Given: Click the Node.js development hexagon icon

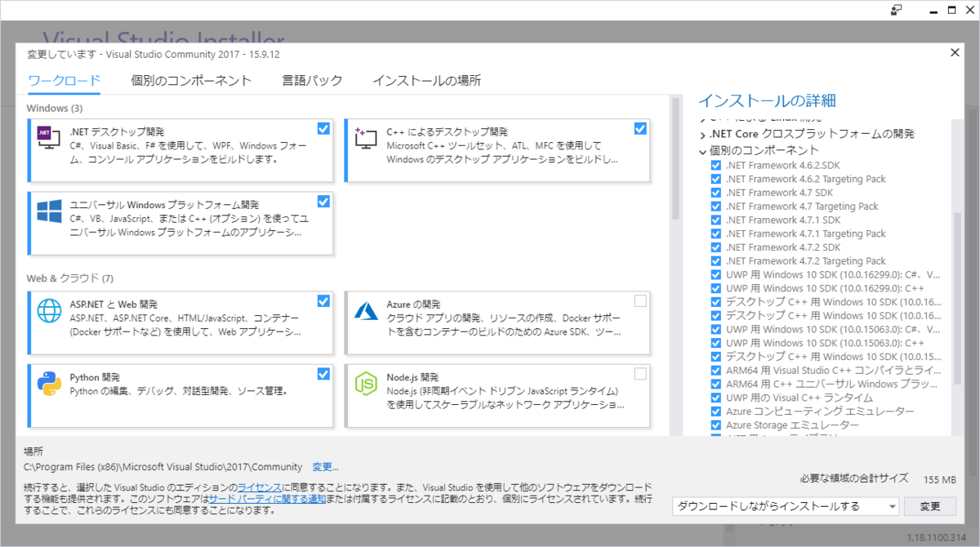Looking at the screenshot, I should click(x=365, y=385).
